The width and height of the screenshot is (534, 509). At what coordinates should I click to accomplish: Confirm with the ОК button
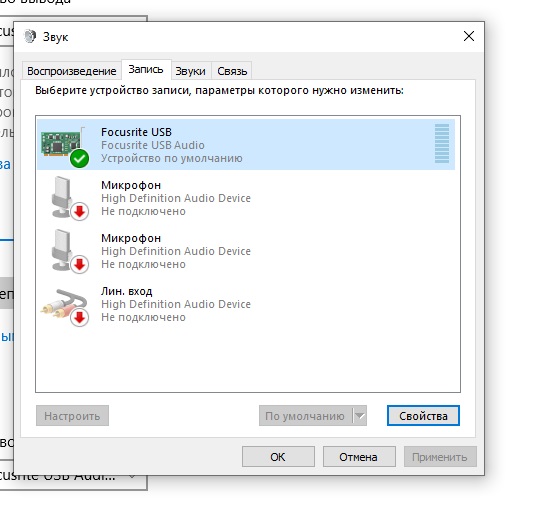point(278,457)
